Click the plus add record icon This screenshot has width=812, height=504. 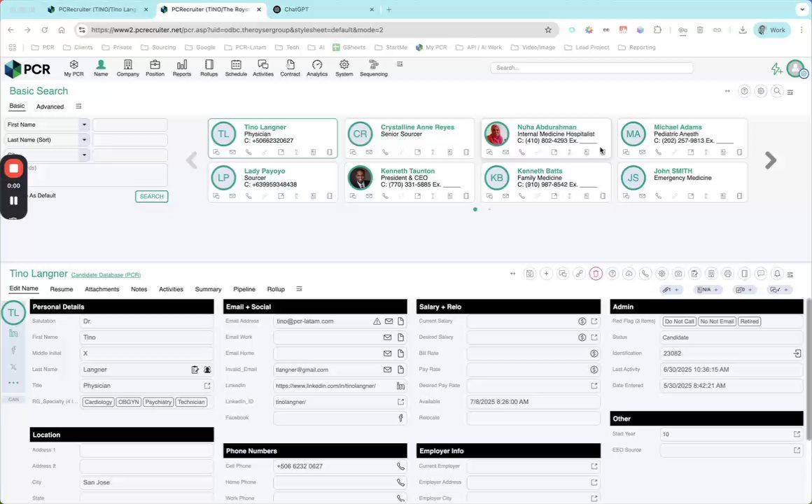coord(546,274)
